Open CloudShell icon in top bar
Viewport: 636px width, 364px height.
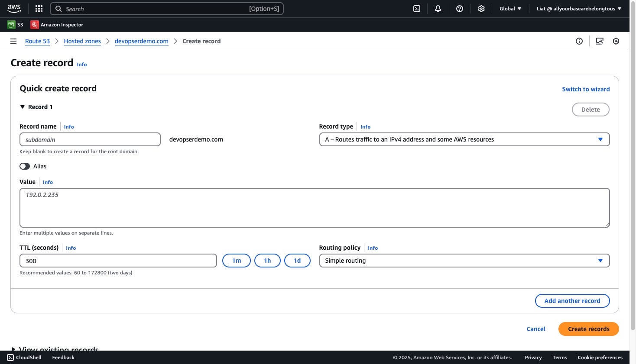417,9
